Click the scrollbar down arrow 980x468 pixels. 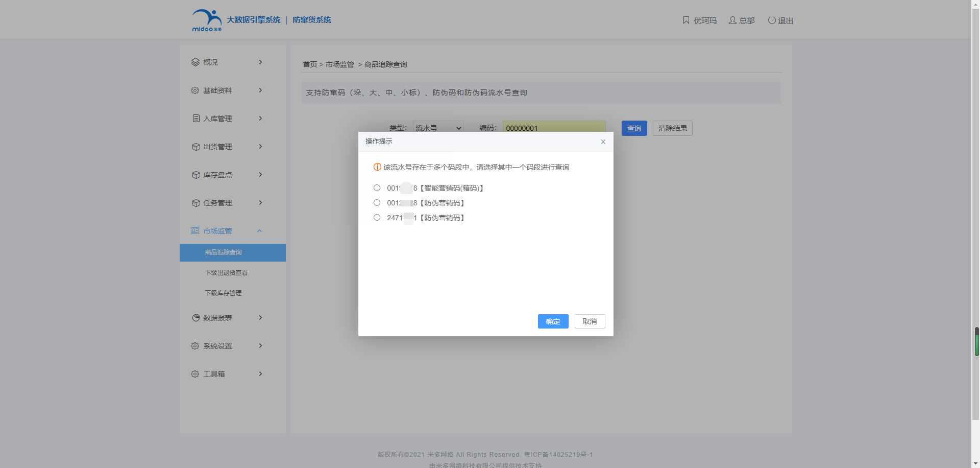point(975,463)
